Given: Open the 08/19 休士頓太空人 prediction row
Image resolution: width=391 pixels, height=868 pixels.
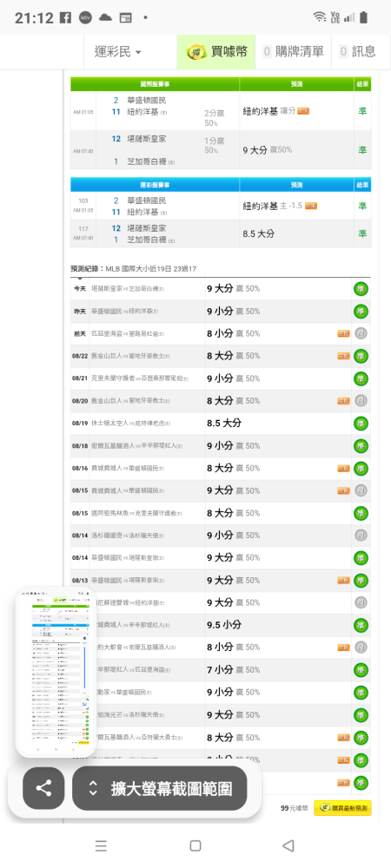Looking at the screenshot, I should point(221,424).
